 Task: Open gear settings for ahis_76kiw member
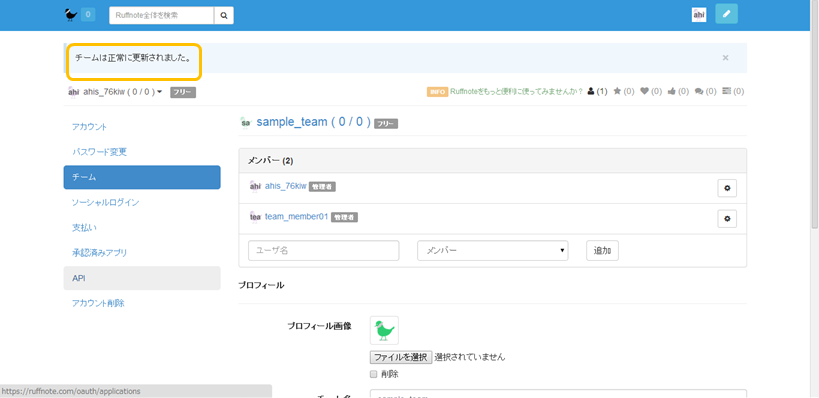(x=727, y=188)
